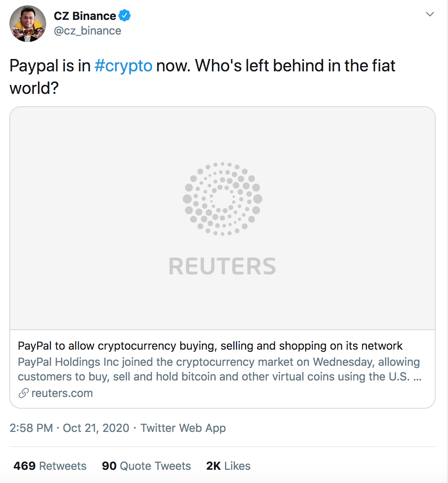View the 469 Retweets list
The image size is (448, 483).
50,466
